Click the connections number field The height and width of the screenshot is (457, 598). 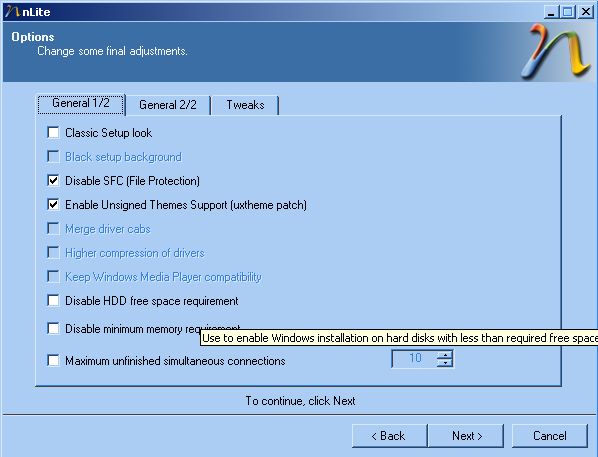415,359
